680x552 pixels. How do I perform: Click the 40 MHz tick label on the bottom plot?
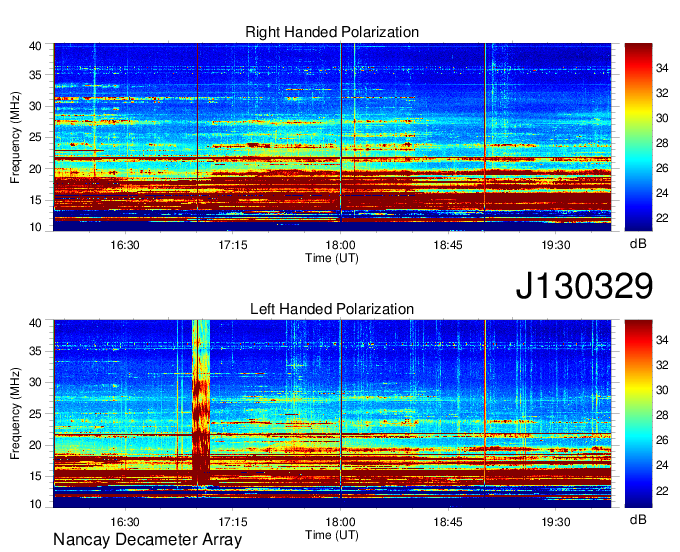[x=35, y=323]
